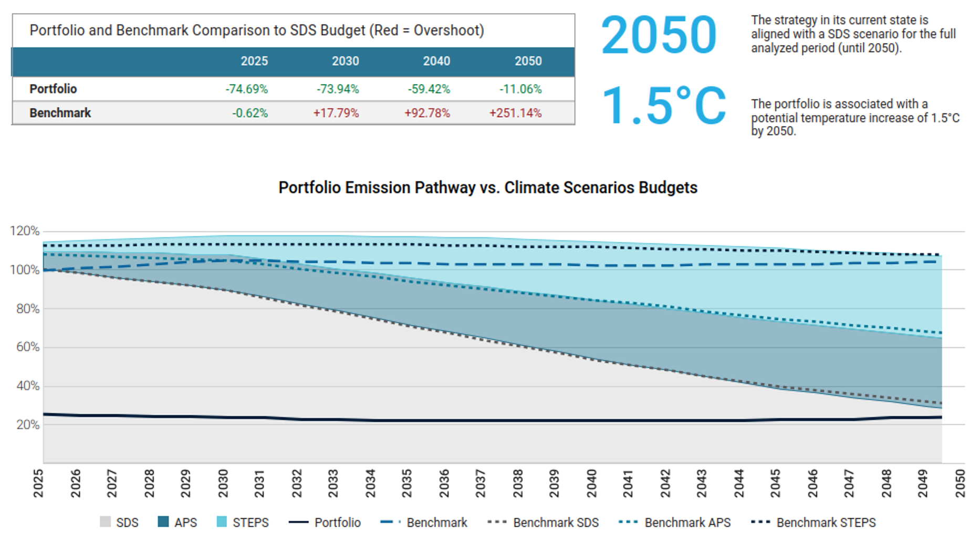The height and width of the screenshot is (544, 980).
Task: Click the Portfolio Emission Pathway chart title
Action: [x=487, y=187]
